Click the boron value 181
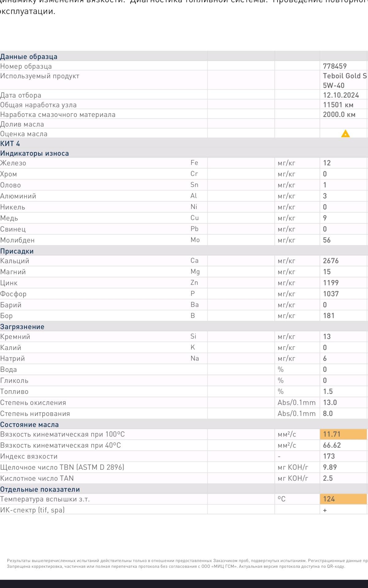The width and height of the screenshot is (368, 588). 329,316
